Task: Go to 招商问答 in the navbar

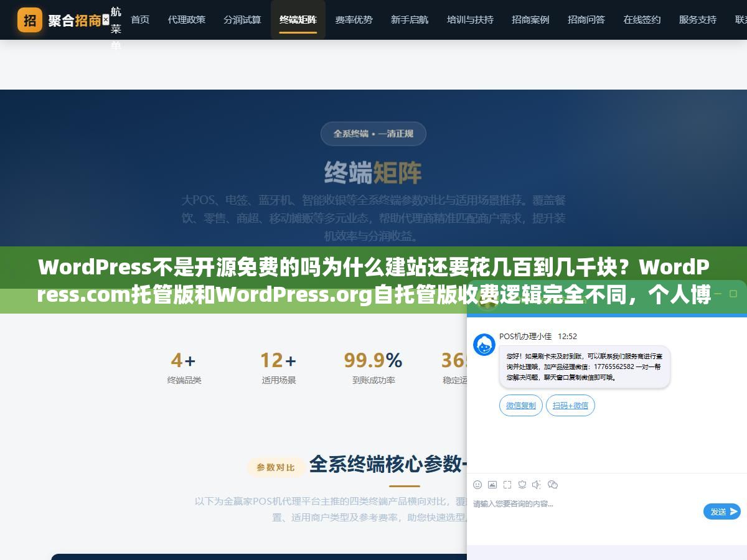Action: pos(586,20)
